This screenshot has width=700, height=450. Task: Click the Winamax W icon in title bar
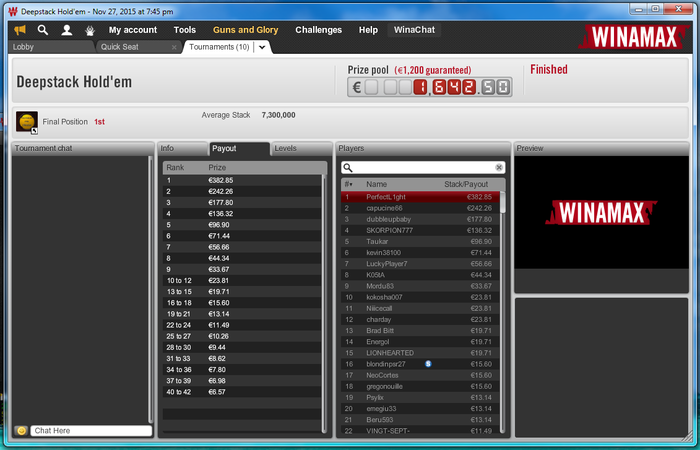point(13,12)
